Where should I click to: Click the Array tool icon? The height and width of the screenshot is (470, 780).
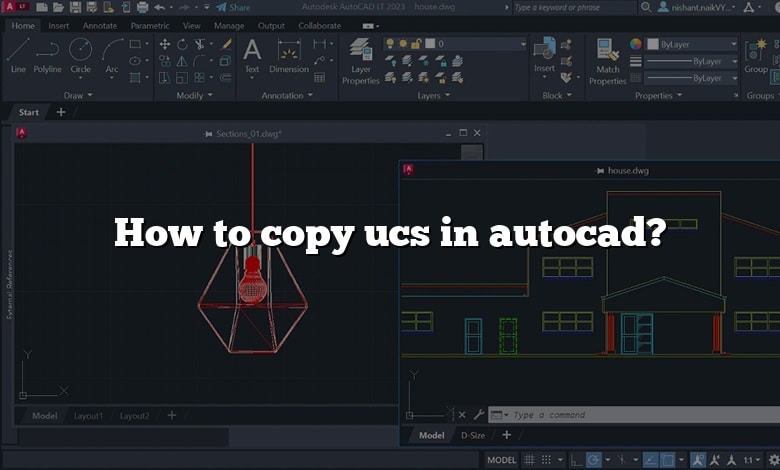(x=199, y=78)
